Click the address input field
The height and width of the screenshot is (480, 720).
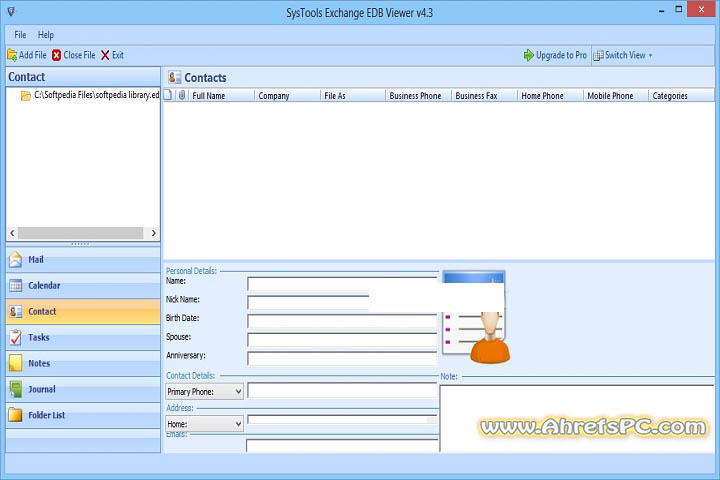[x=342, y=420]
